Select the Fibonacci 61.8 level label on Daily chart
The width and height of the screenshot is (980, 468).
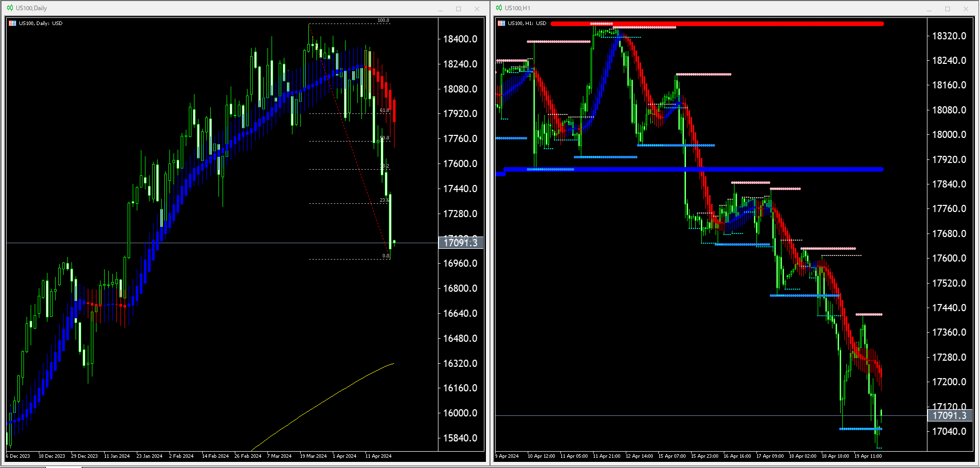[x=384, y=110]
